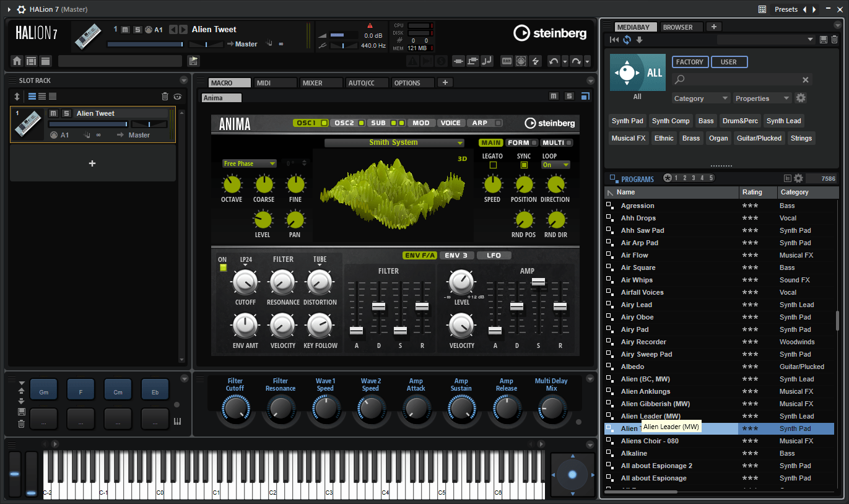Click the save icon in the MediaBay toolbar
This screenshot has height=504, width=849.
click(823, 40)
